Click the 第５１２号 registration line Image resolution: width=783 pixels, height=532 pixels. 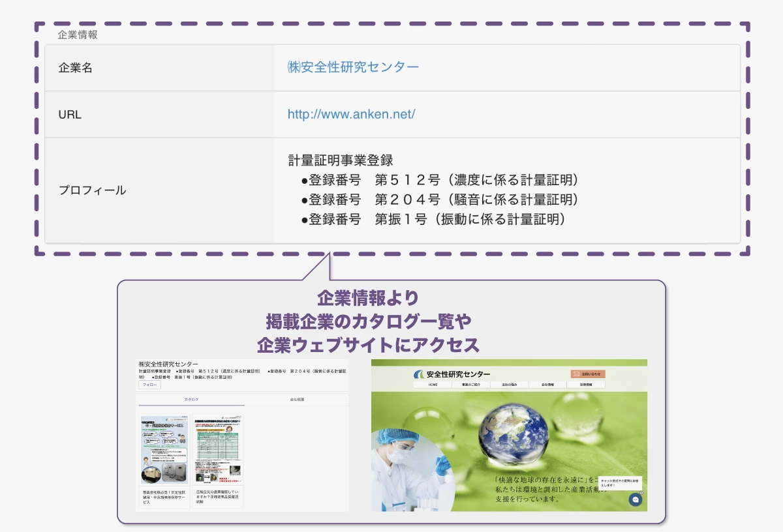(x=440, y=180)
